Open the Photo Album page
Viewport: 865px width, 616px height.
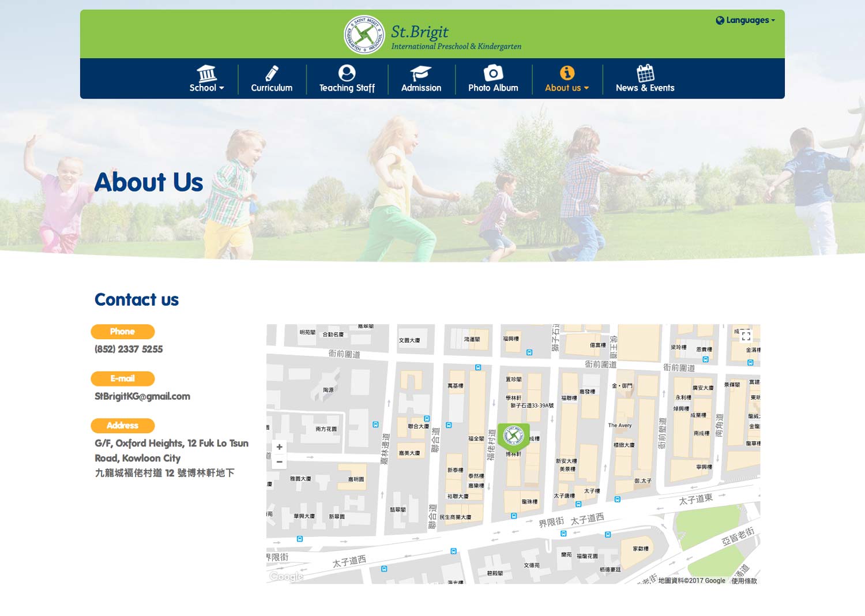pyautogui.click(x=493, y=79)
